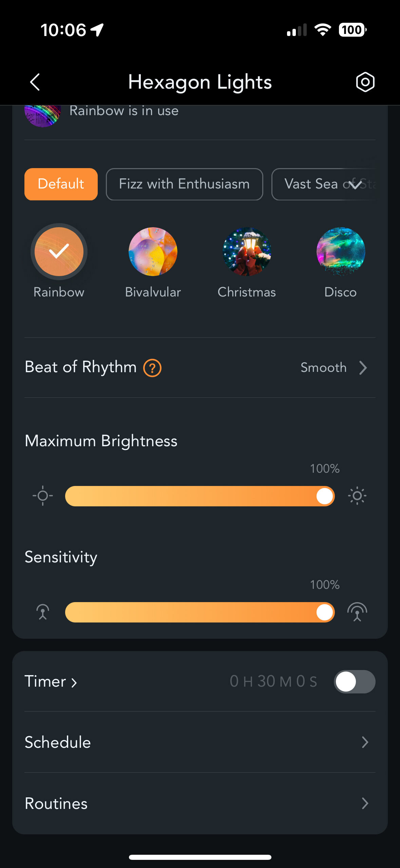Select the Disco scene icon
The height and width of the screenshot is (868, 400).
point(341,252)
